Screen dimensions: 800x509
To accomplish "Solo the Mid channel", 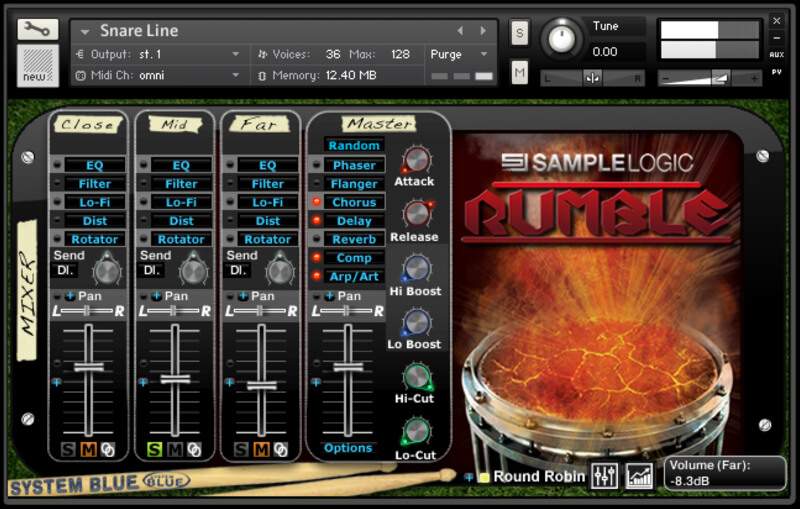I will [155, 449].
